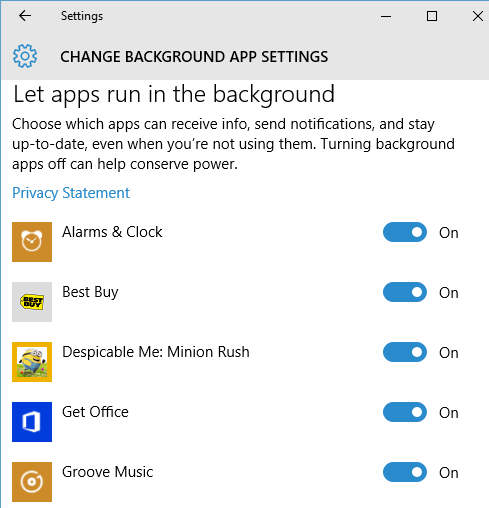489x508 pixels.
Task: Toggle Despicable Me: Minion Rush off
Action: pos(405,352)
